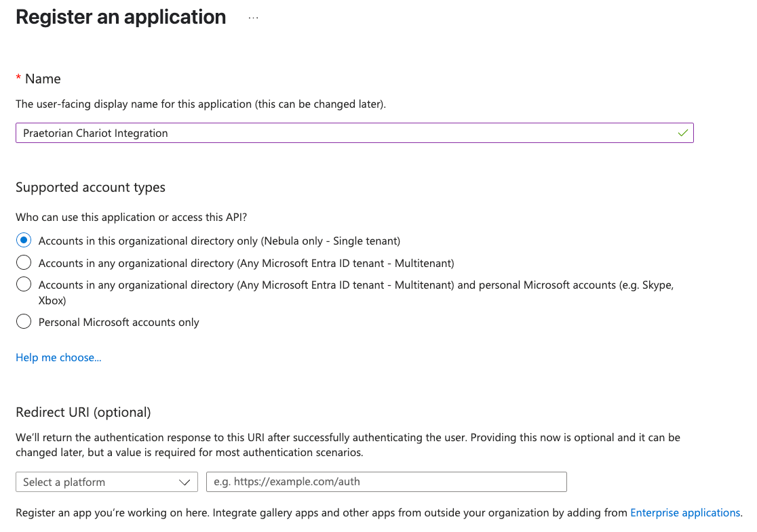Image resolution: width=757 pixels, height=532 pixels.
Task: Click the red required asterisk by Name
Action: pyautogui.click(x=18, y=78)
